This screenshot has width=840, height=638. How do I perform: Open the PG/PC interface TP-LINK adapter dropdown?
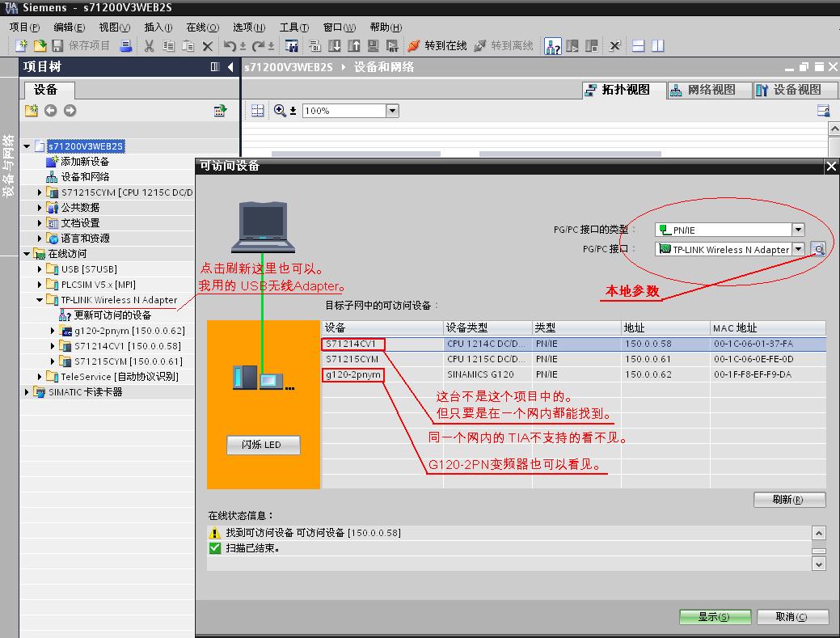(x=798, y=249)
